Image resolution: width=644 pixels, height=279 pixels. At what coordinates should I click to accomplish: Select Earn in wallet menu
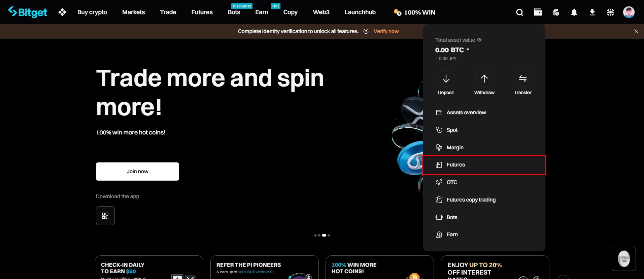point(484,235)
